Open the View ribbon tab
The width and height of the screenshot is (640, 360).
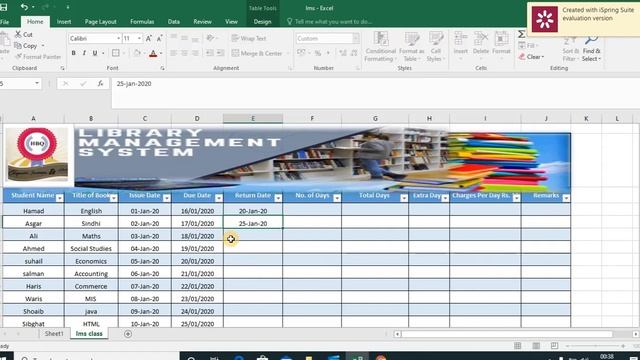pyautogui.click(x=231, y=22)
